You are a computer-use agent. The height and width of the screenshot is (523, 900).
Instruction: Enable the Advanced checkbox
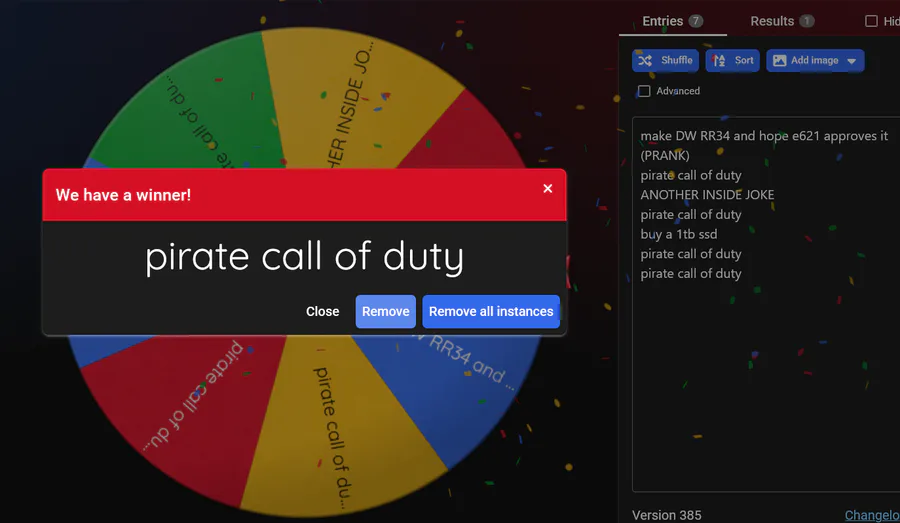click(x=644, y=91)
